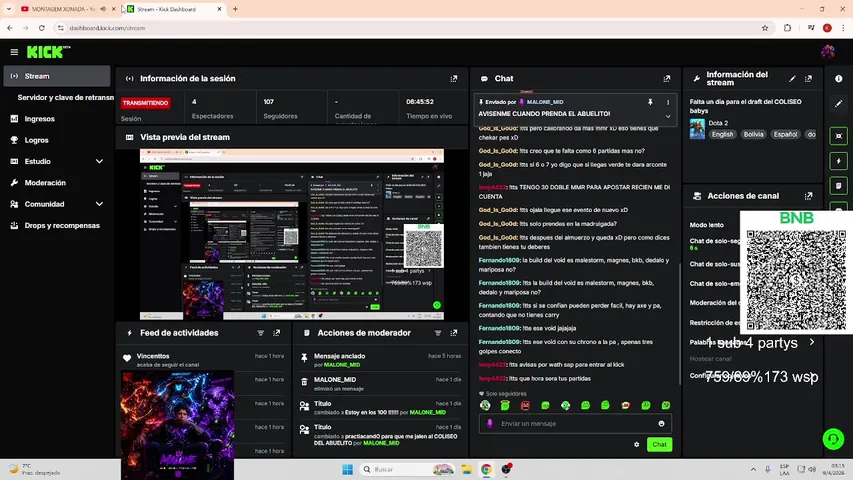Switch to the YouTube MONTAGEM browser tab
Image resolution: width=853 pixels, height=480 pixels.
pyautogui.click(x=64, y=9)
